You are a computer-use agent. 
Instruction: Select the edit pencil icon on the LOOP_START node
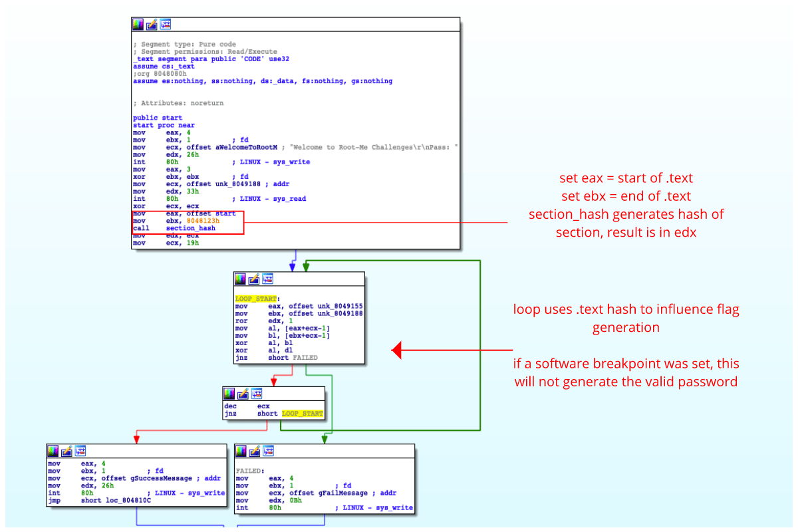253,279
